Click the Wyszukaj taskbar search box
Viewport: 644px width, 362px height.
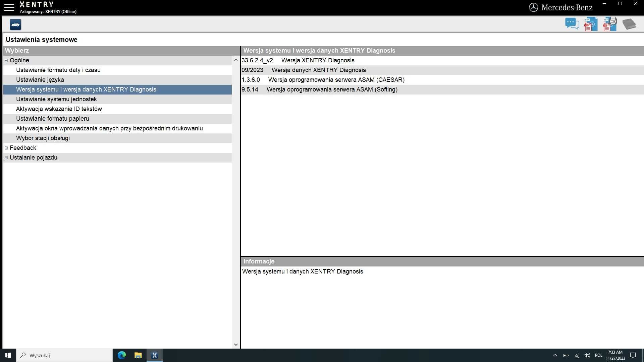64,355
